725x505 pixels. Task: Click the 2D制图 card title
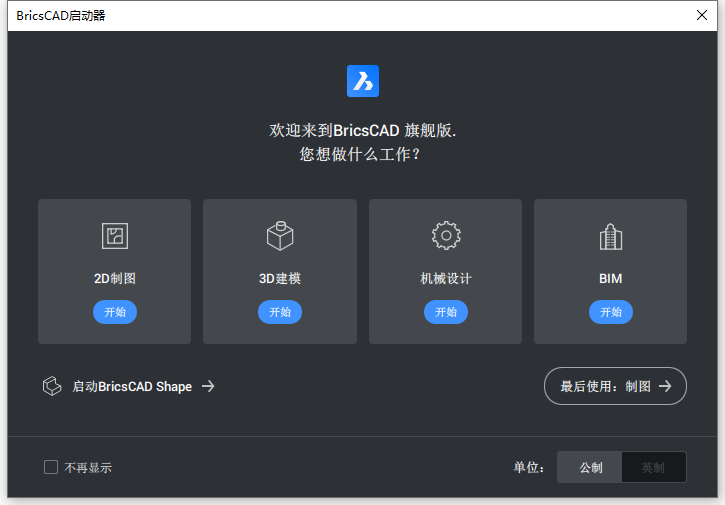[115, 278]
